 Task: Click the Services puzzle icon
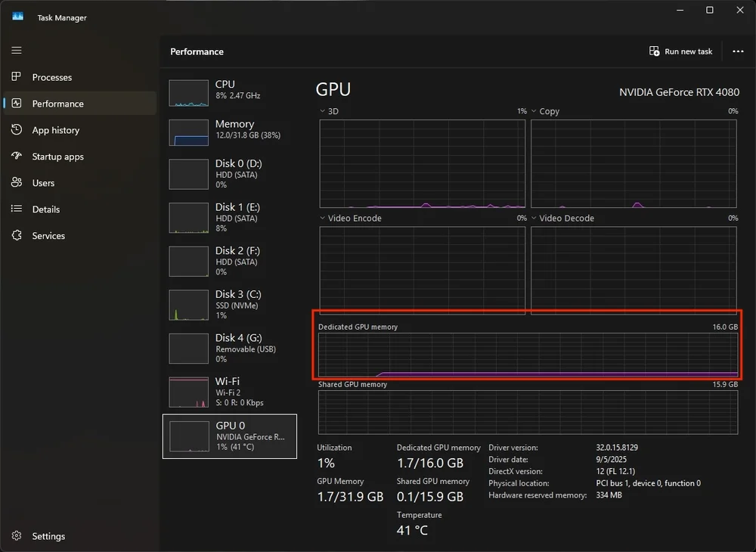17,236
